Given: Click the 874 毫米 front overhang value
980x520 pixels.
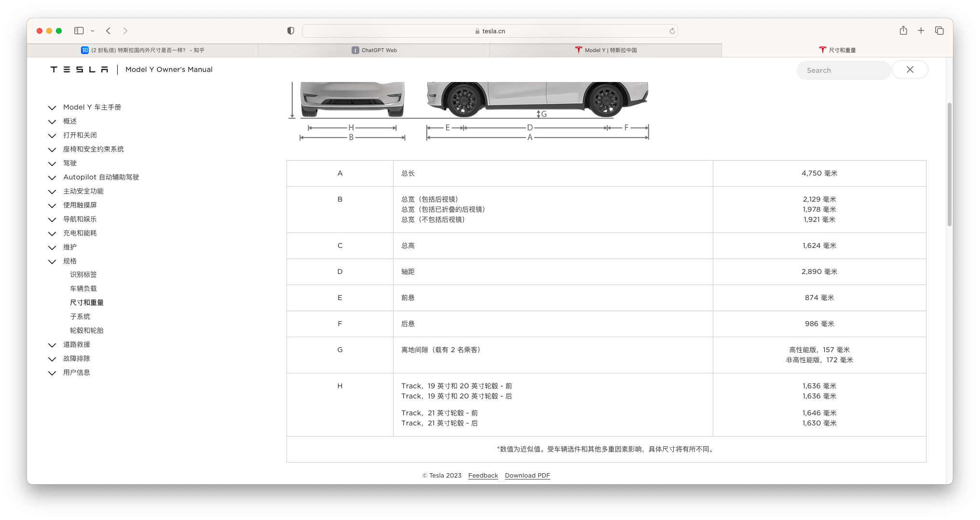Looking at the screenshot, I should (819, 298).
